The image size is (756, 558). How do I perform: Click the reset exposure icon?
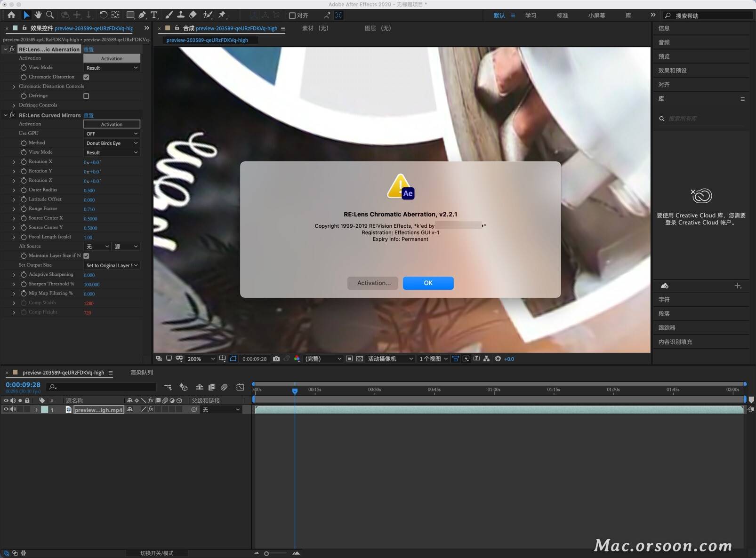point(498,359)
